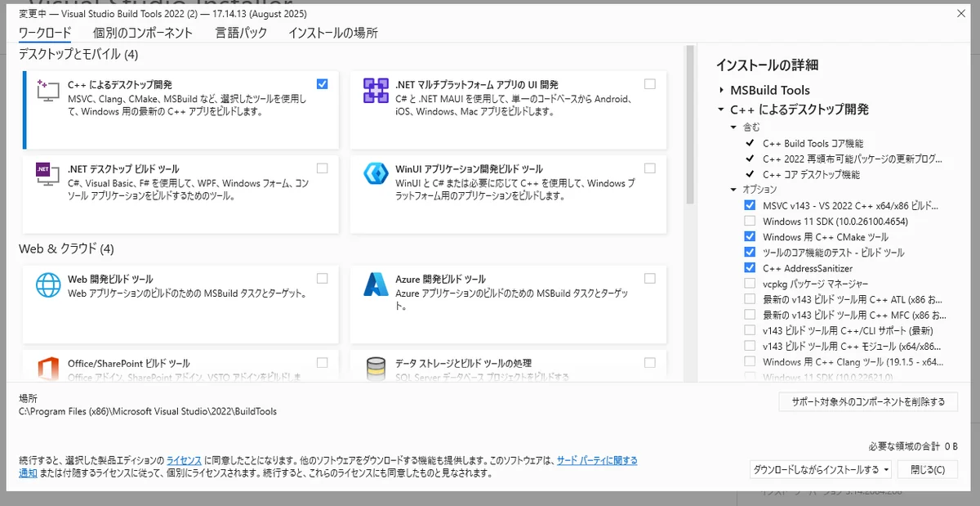980x506 pixels.
Task: Click the C++ desktop development workload icon
Action: pyautogui.click(x=48, y=91)
